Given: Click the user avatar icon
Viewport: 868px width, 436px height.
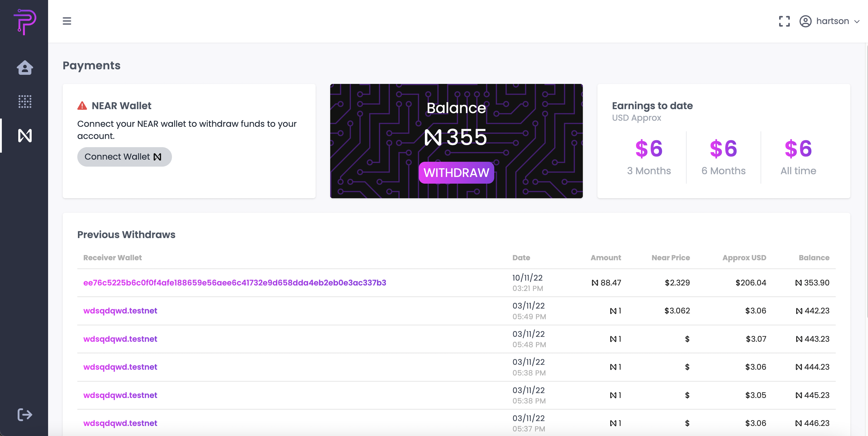Looking at the screenshot, I should point(805,21).
